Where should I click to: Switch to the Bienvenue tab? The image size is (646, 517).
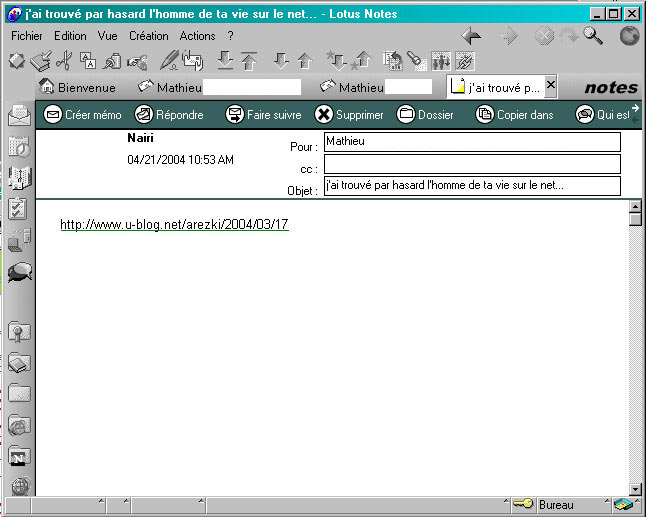click(84, 87)
